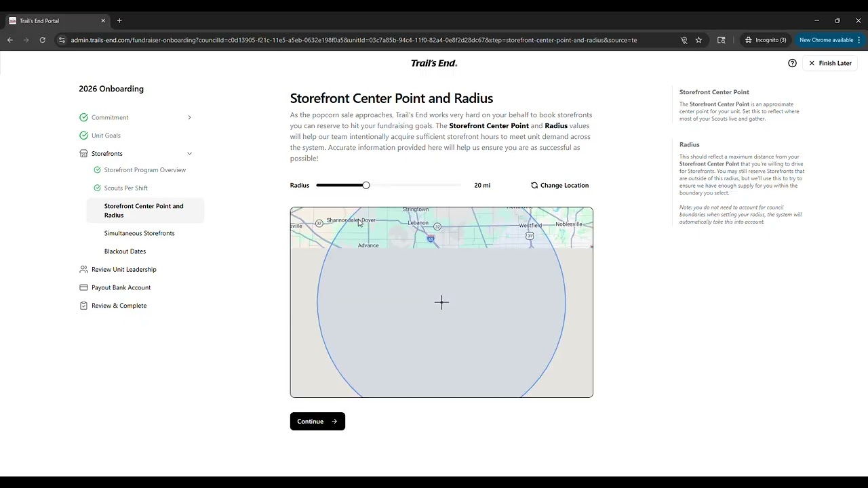
Task: Click the check icon next to Storefront Program Overview
Action: (x=97, y=170)
